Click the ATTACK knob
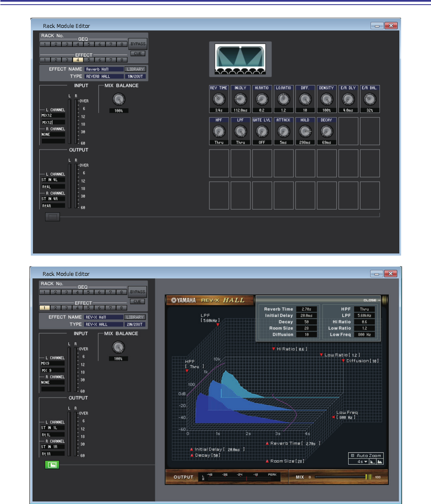Screen dimensions: 431x504 284,131
